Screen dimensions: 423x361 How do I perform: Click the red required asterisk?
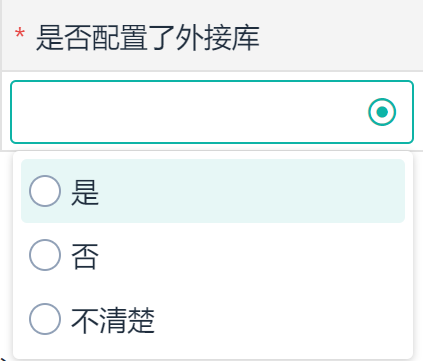pyautogui.click(x=20, y=34)
